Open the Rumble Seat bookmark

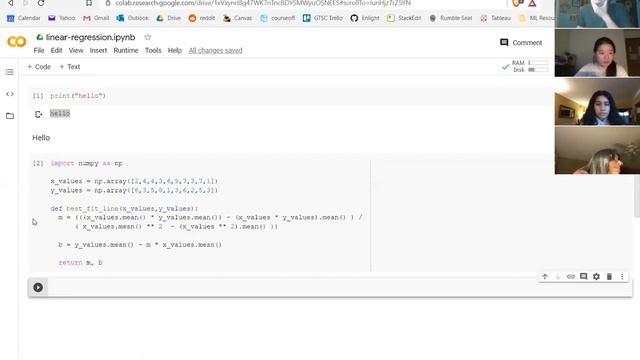(x=451, y=18)
